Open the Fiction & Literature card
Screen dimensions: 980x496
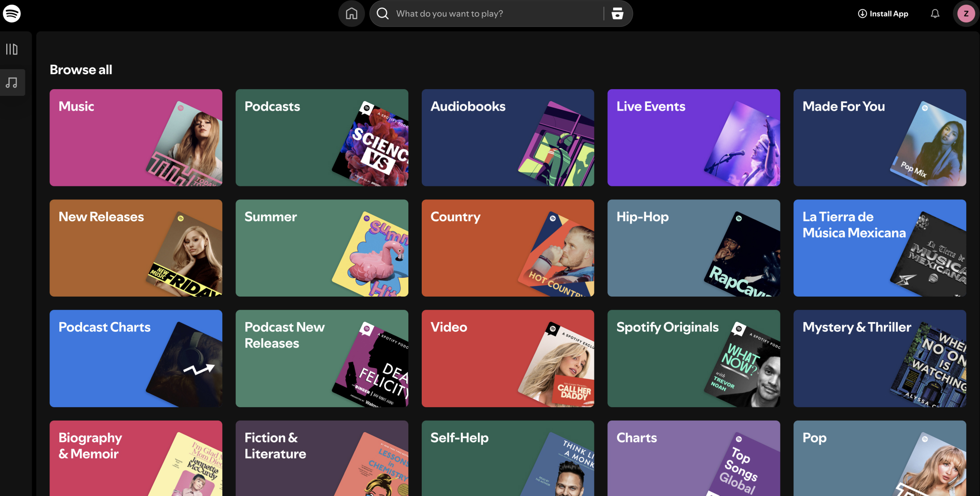[322, 458]
